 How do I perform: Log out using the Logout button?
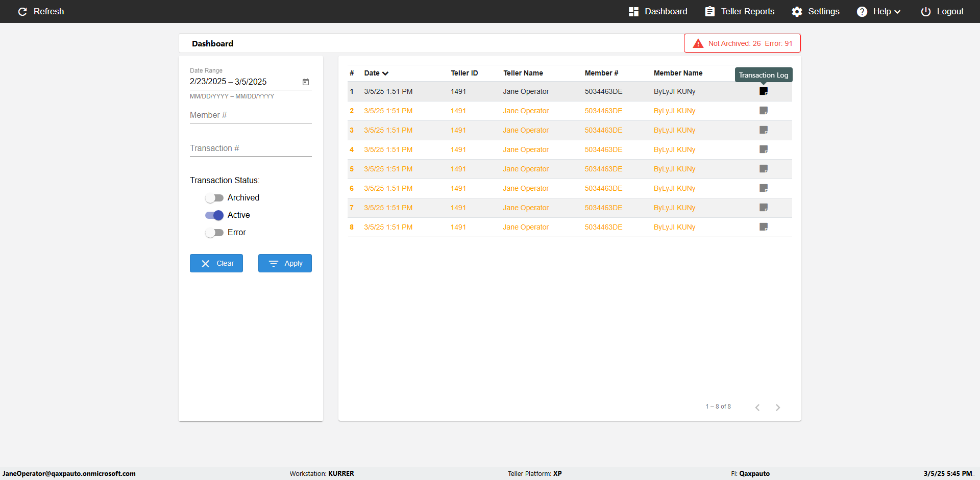pos(942,11)
